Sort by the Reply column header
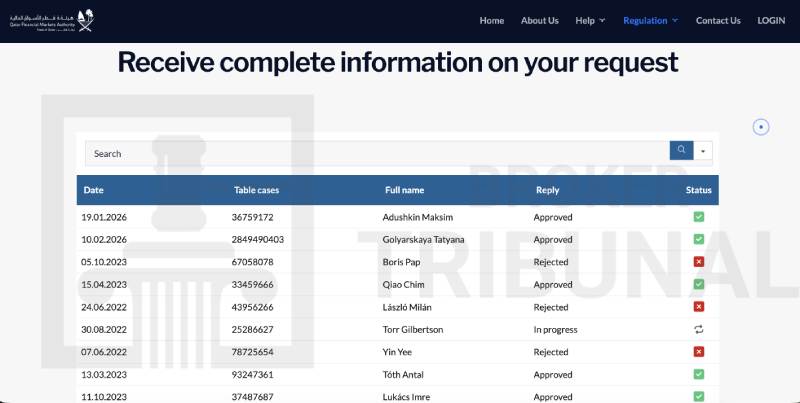The height and width of the screenshot is (403, 800). pyautogui.click(x=547, y=190)
